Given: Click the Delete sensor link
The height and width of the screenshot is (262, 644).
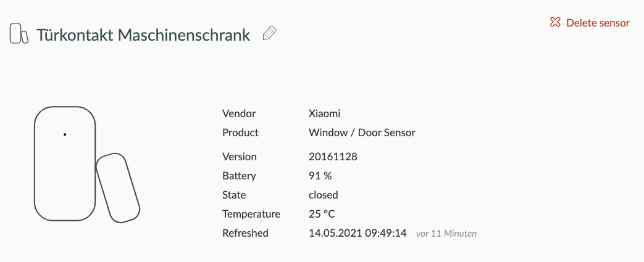Looking at the screenshot, I should [598, 23].
